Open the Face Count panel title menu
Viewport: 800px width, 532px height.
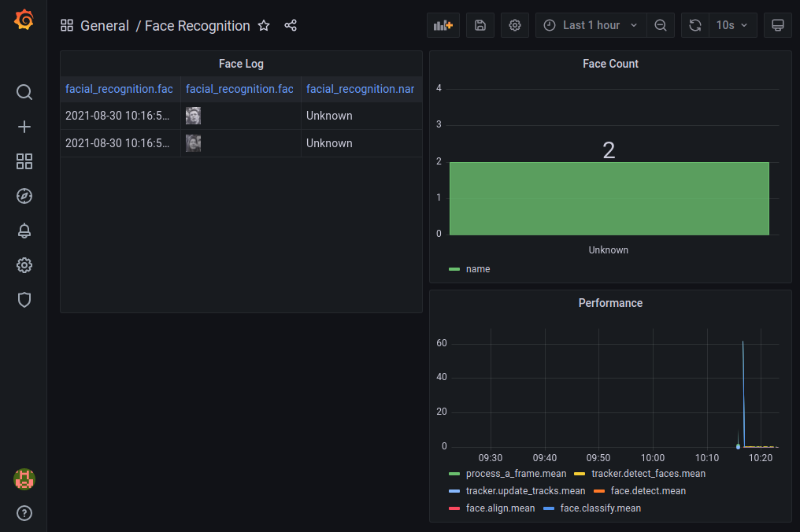click(610, 64)
